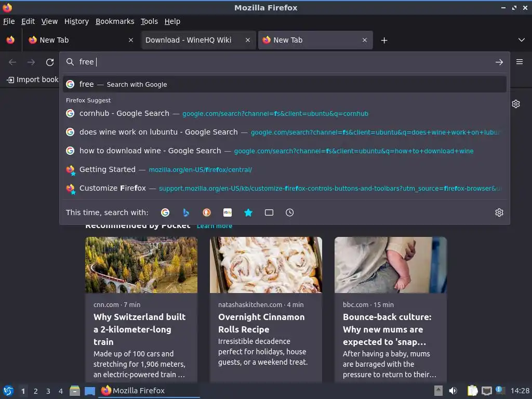Open the network status tray icon
This screenshot has height=399, width=532.
pos(486,391)
